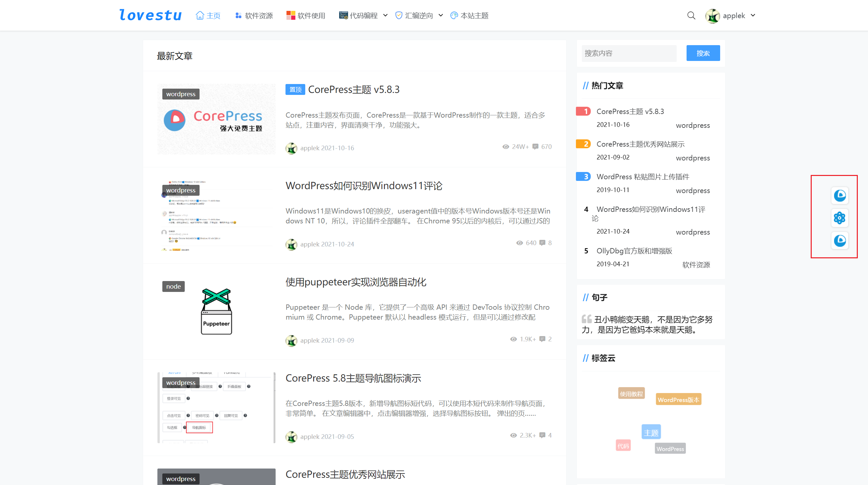Click the 搜索内容 search input field

pos(629,53)
